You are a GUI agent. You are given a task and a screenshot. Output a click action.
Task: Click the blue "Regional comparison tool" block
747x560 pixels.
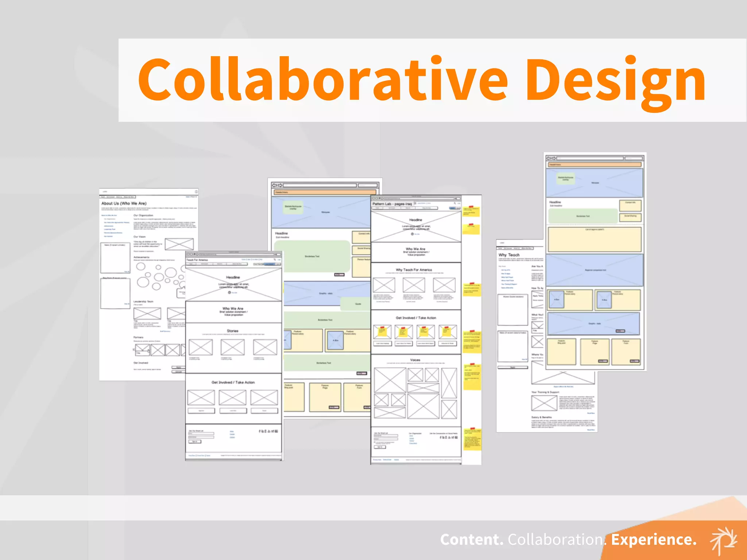pyautogui.click(x=595, y=270)
